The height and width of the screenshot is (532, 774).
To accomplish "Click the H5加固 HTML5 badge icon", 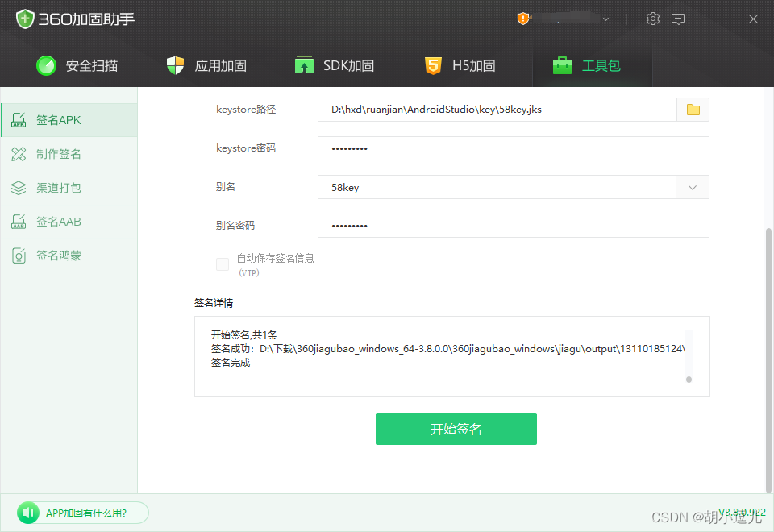I will pyautogui.click(x=433, y=65).
